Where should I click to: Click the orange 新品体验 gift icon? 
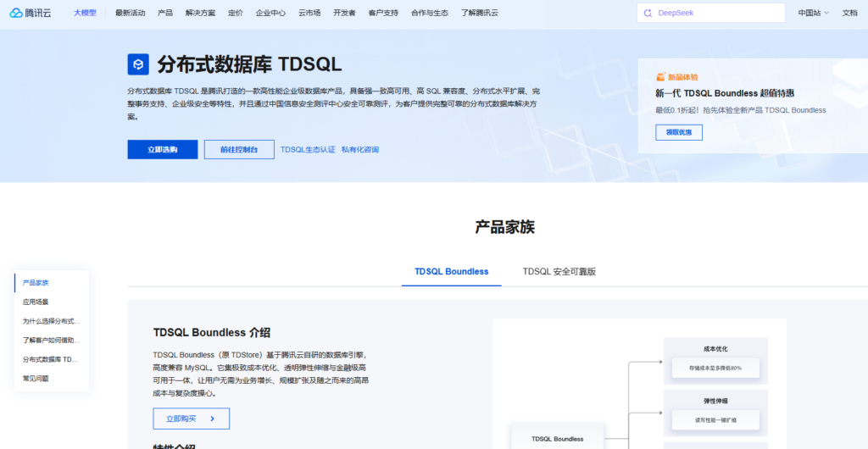coord(660,77)
